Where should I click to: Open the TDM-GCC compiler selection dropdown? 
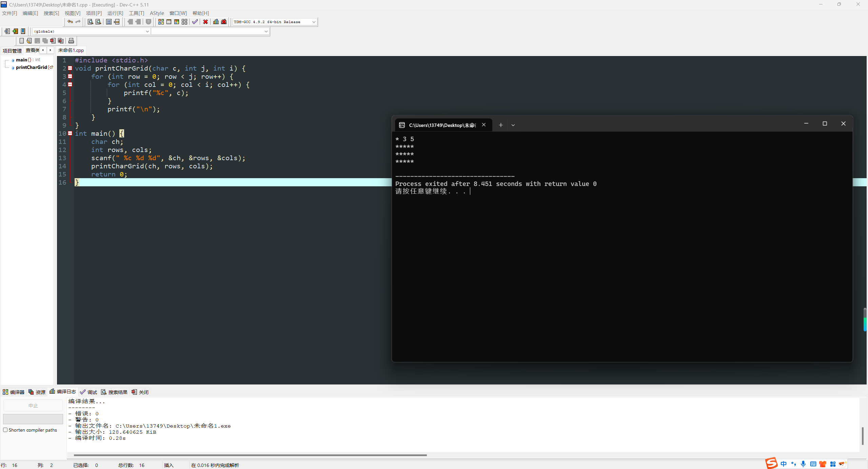[x=314, y=22]
